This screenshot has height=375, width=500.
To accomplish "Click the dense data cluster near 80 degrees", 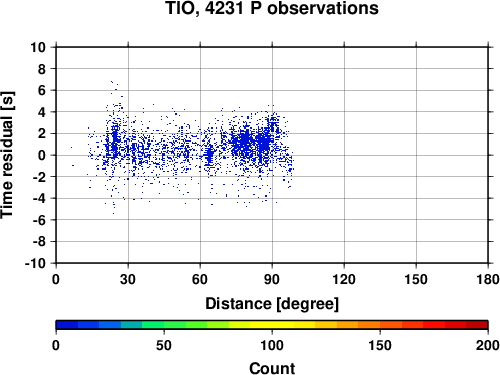I will 246,142.
